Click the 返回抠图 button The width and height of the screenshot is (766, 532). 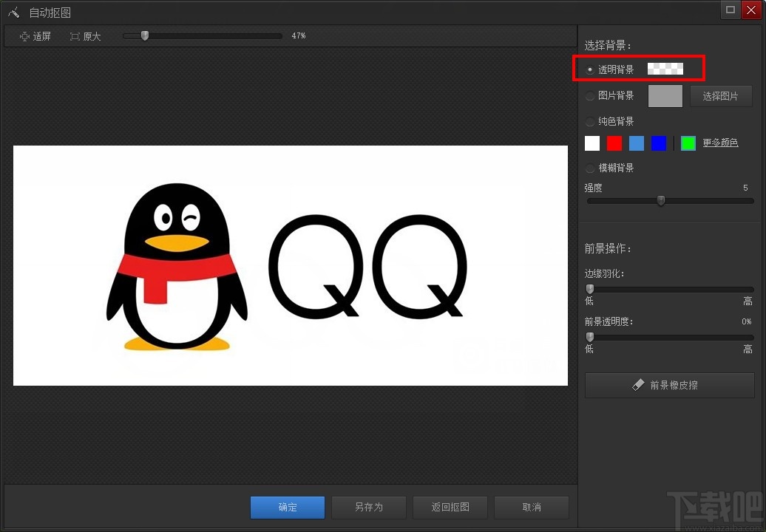(450, 507)
